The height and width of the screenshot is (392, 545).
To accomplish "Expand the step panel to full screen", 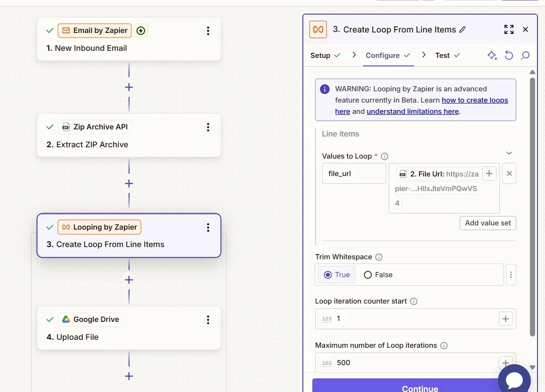I will tap(509, 30).
